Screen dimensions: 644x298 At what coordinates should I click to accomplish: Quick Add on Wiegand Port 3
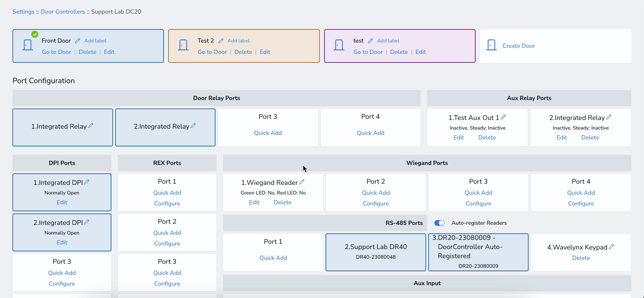click(x=478, y=193)
